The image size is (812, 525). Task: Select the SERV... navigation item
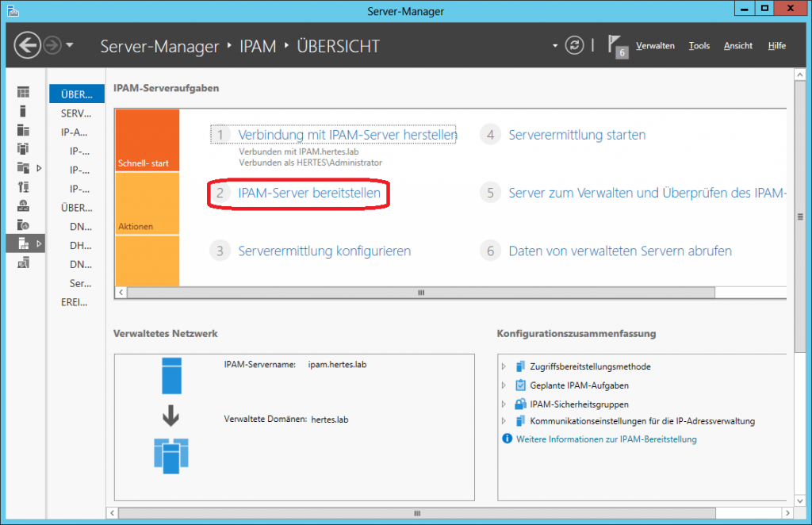pos(76,113)
